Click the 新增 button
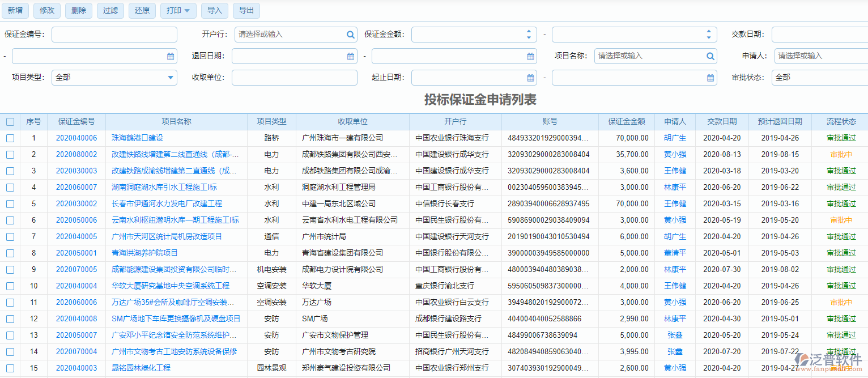868x378 pixels. coord(15,10)
